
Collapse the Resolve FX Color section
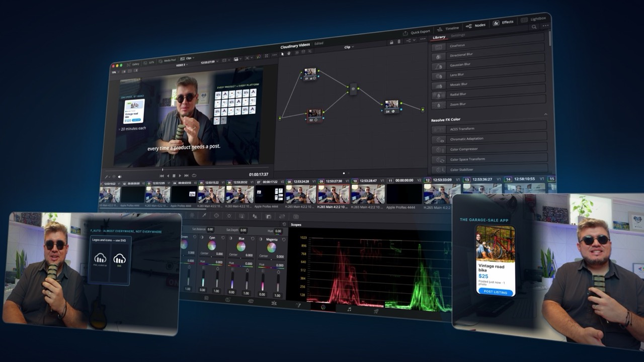coord(545,115)
